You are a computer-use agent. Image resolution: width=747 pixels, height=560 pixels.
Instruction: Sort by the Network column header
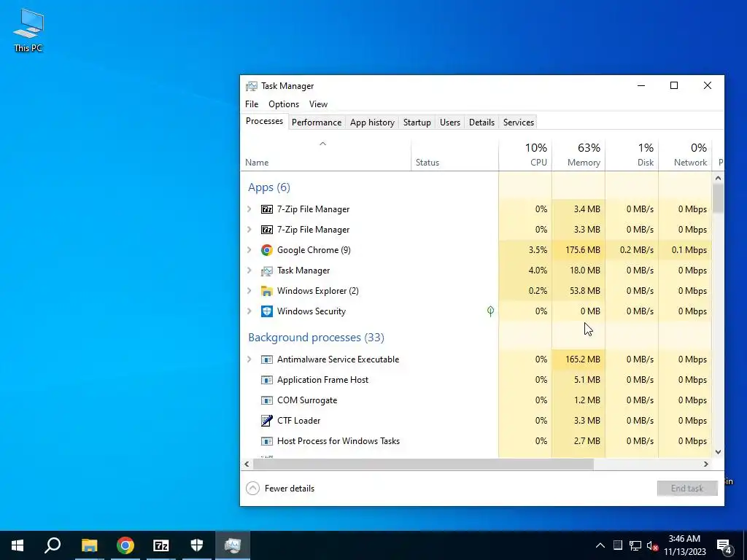[x=685, y=155]
